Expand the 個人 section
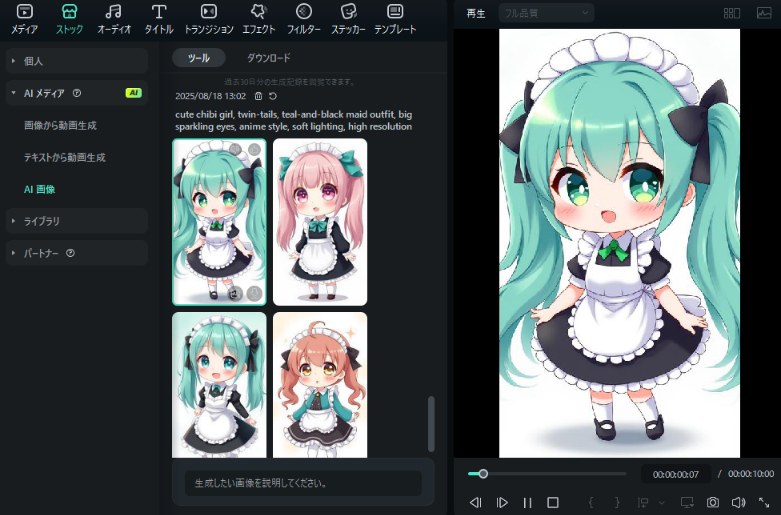 coord(77,61)
